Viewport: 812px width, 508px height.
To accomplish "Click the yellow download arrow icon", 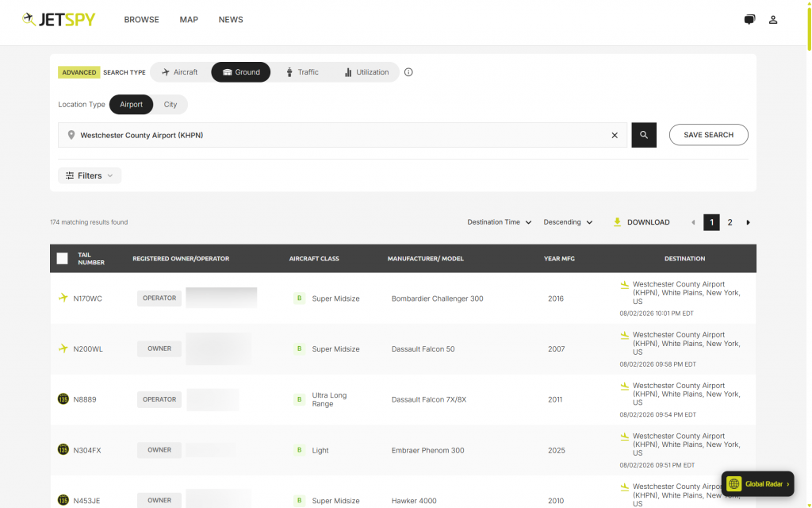I will pyautogui.click(x=617, y=222).
